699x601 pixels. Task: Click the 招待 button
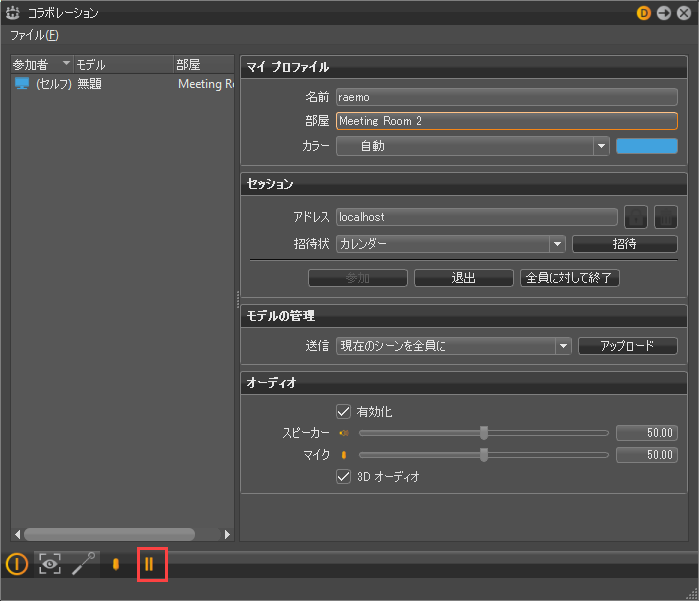point(625,244)
